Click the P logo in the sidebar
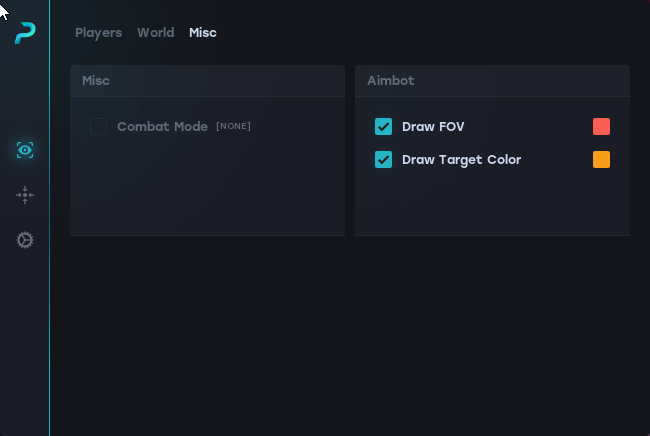This screenshot has width=650, height=436. click(x=25, y=33)
